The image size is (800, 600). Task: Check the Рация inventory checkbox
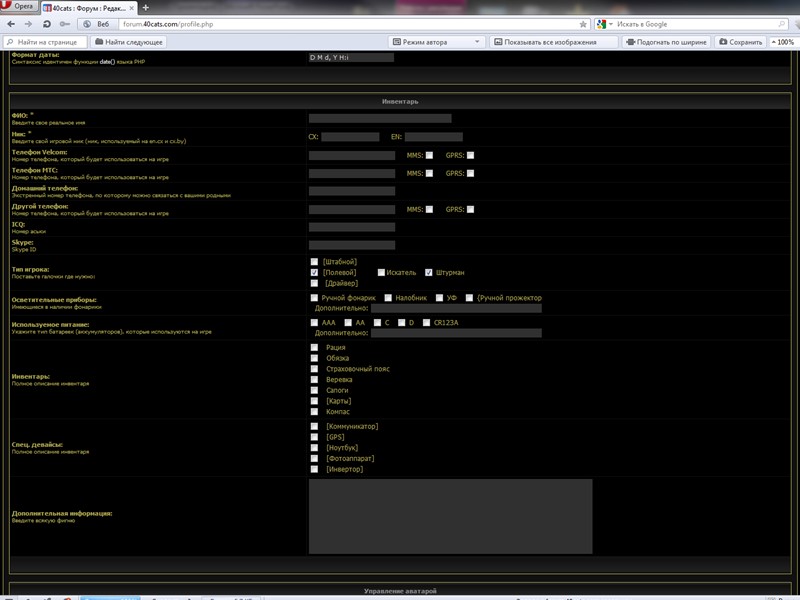click(314, 347)
